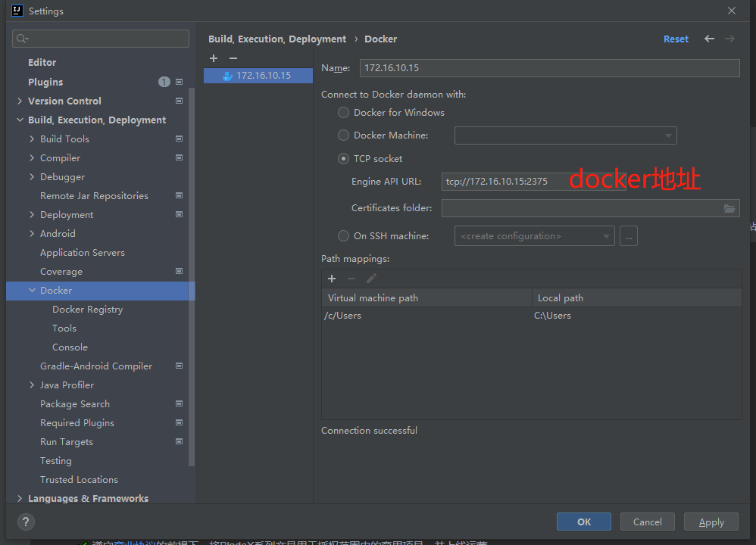The image size is (756, 545).
Task: Open help for Docker settings
Action: 26,522
